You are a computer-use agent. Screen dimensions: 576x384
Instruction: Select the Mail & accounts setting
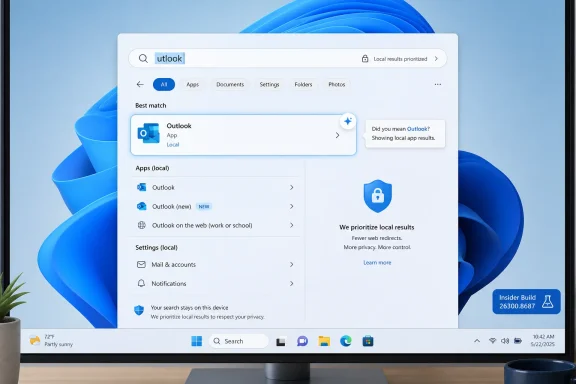tap(173, 265)
